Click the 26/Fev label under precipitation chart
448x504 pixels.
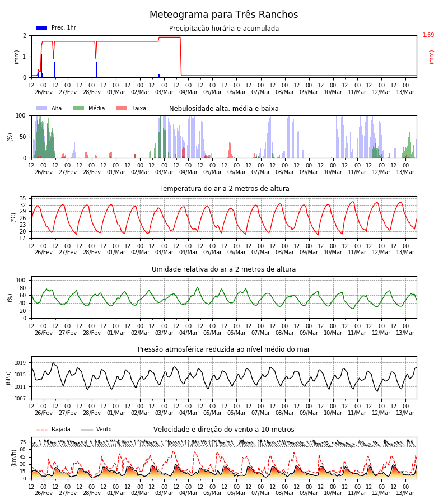[x=44, y=92]
